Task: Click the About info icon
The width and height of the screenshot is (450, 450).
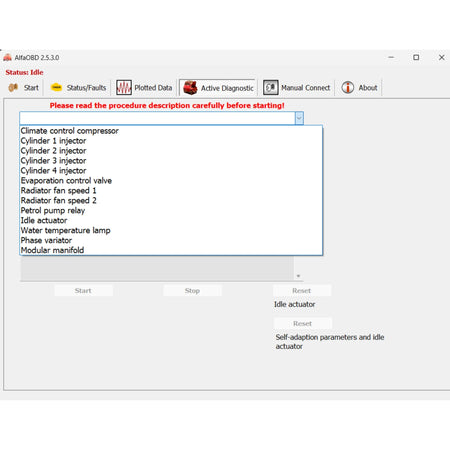Action: (348, 88)
